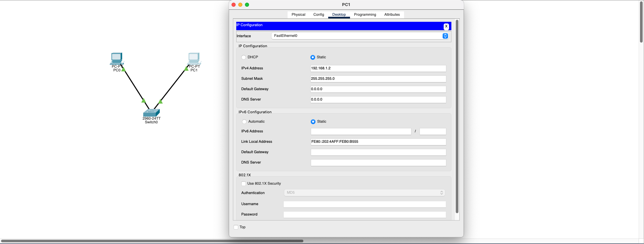Maximize the PC1 window with the green button
644x244 pixels.
click(x=247, y=5)
